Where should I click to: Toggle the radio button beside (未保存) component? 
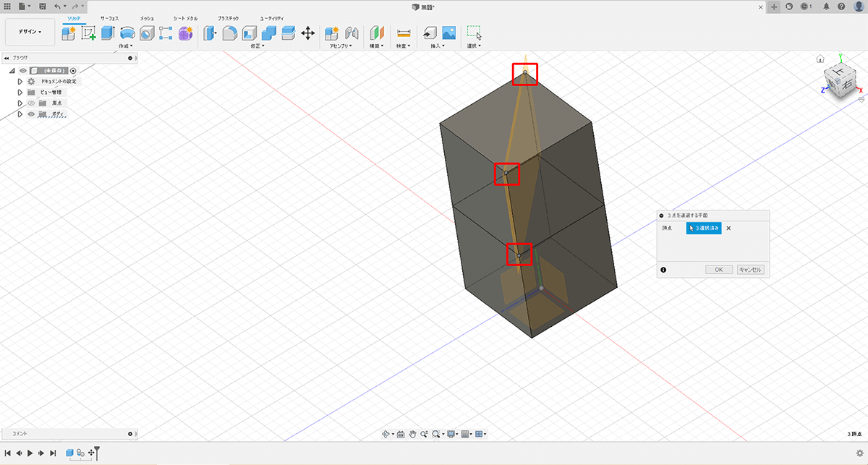pyautogui.click(x=73, y=71)
